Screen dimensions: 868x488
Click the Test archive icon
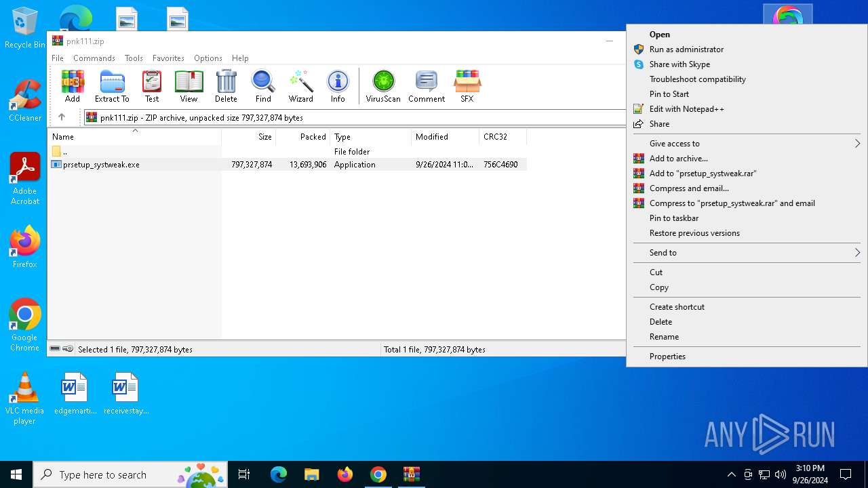point(152,86)
